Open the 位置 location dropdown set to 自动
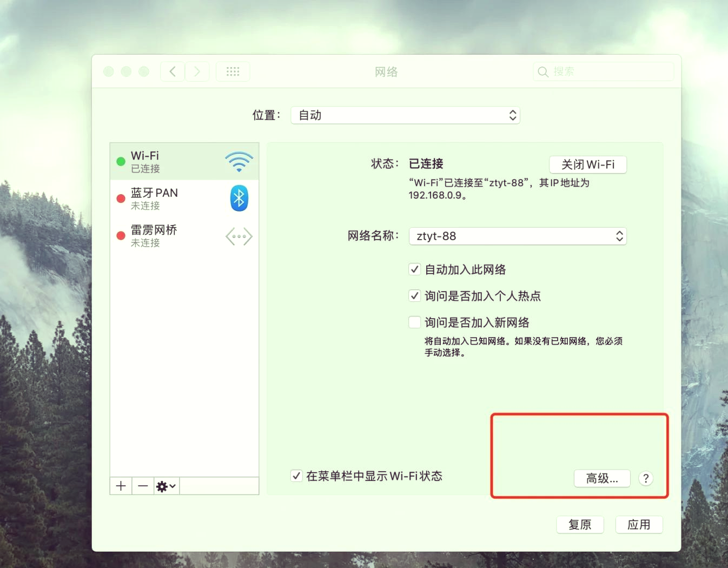Screen dimensions: 728x568 click(x=405, y=115)
